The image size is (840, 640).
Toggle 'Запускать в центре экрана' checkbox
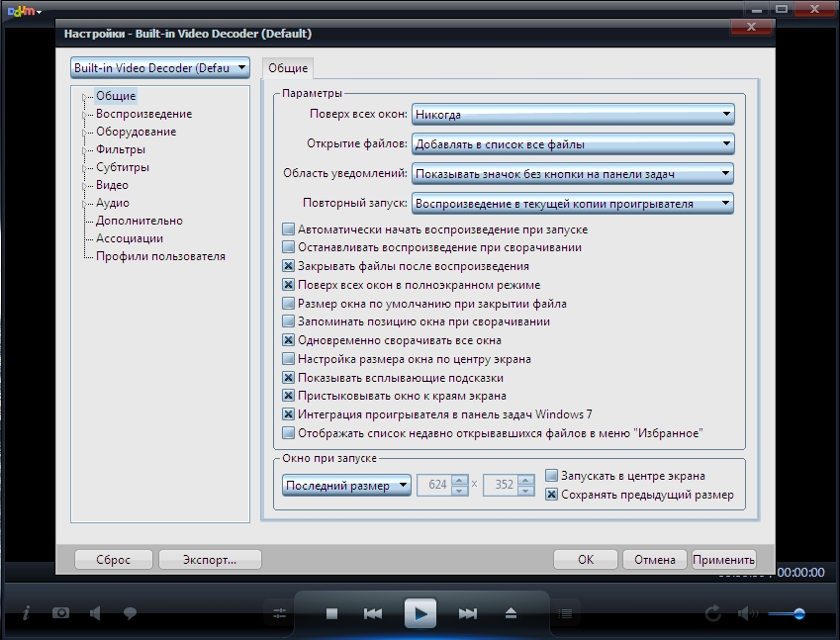coord(552,476)
